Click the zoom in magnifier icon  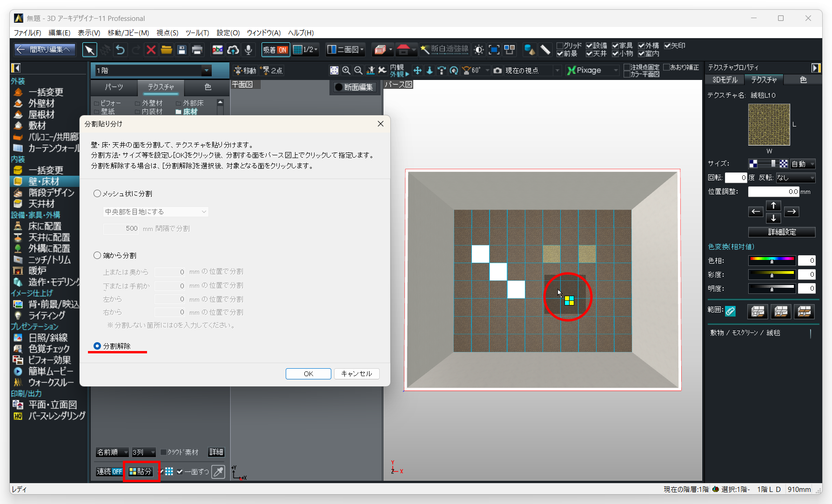(x=346, y=70)
